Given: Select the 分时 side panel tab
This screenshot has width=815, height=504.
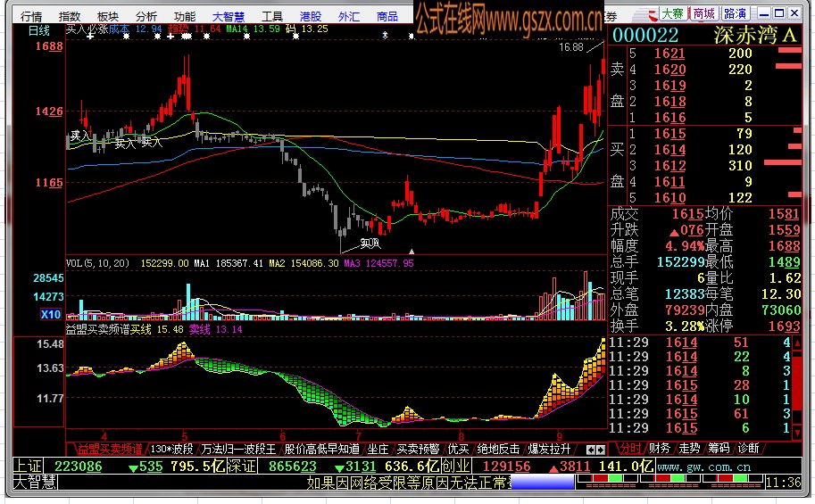Looking at the screenshot, I should pos(630,448).
